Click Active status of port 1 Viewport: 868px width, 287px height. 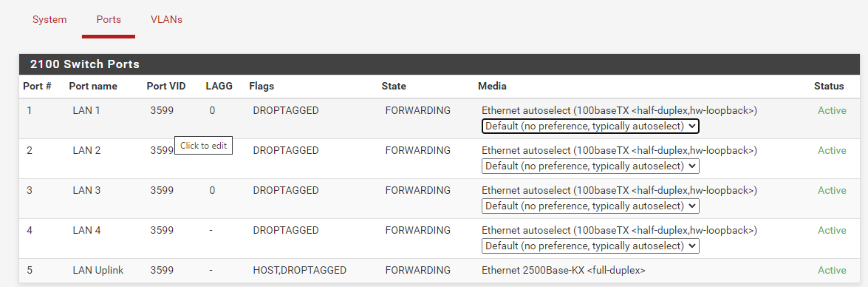pos(832,111)
